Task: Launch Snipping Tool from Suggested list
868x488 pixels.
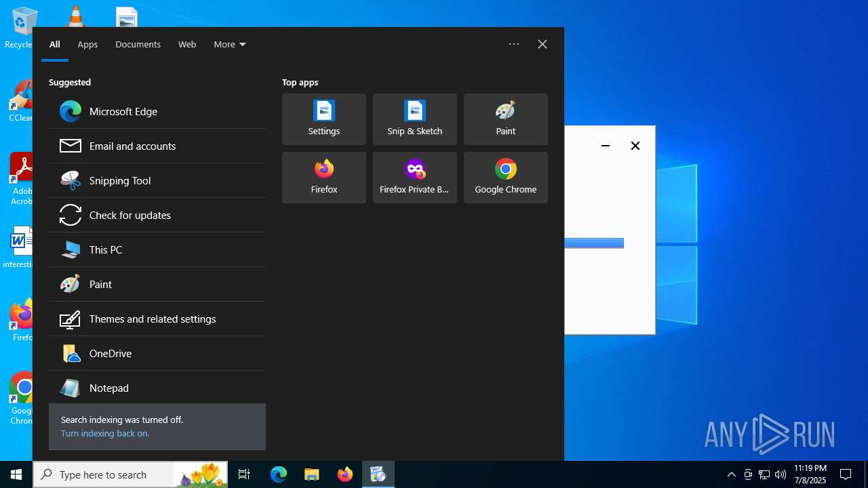Action: (x=157, y=180)
